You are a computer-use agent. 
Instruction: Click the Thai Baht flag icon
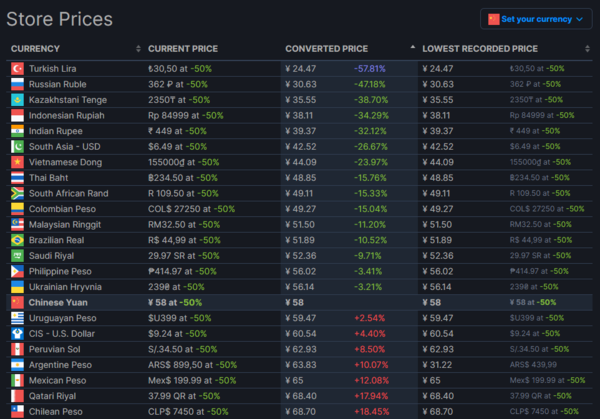(17, 178)
